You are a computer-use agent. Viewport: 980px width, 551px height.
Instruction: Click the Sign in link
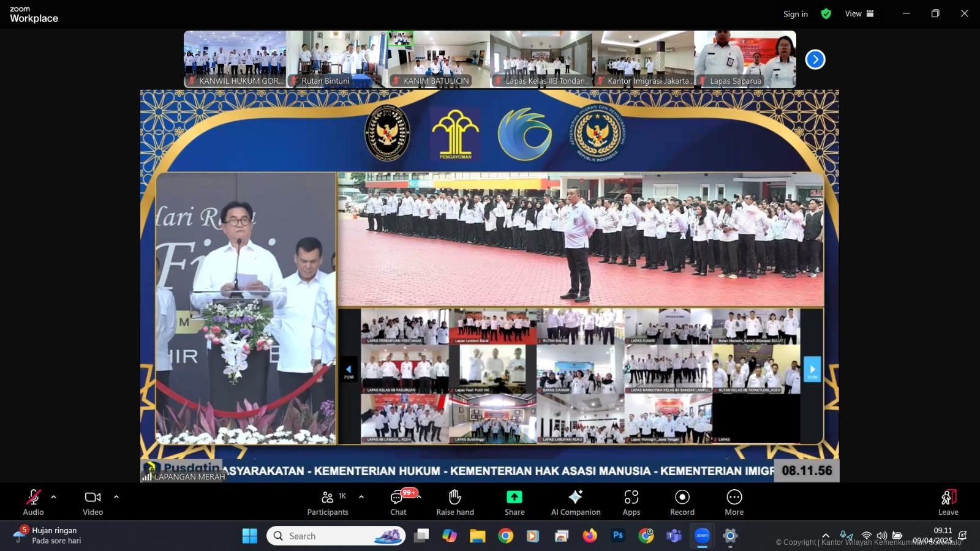(x=795, y=14)
